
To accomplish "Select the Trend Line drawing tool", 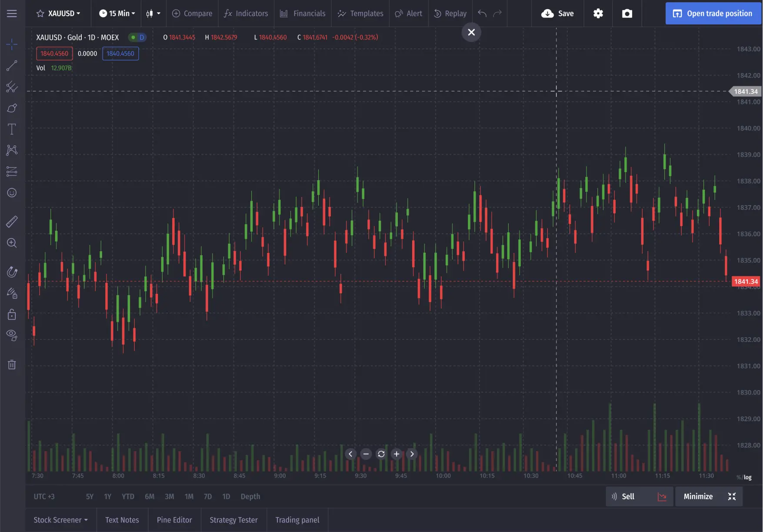I will point(12,66).
